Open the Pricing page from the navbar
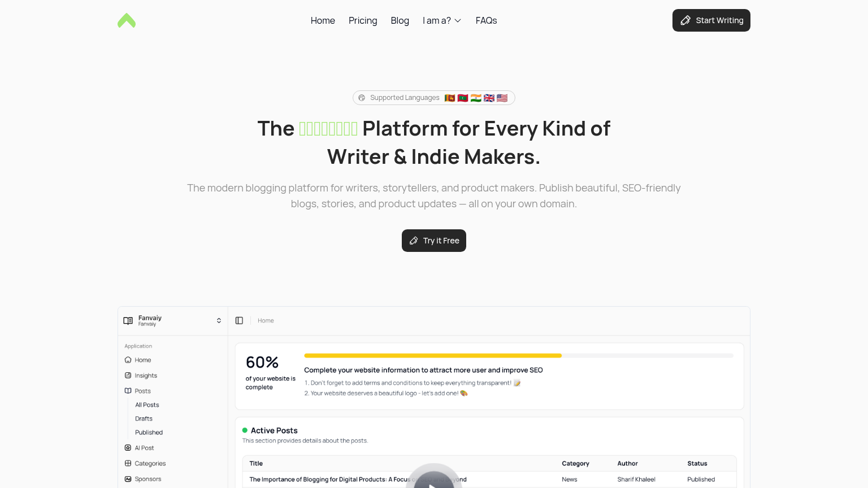868x488 pixels. click(363, 21)
